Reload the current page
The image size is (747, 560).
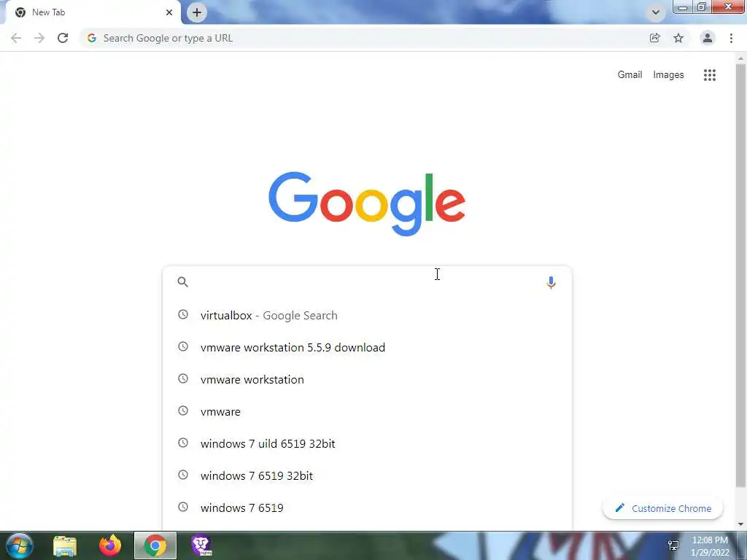point(63,38)
